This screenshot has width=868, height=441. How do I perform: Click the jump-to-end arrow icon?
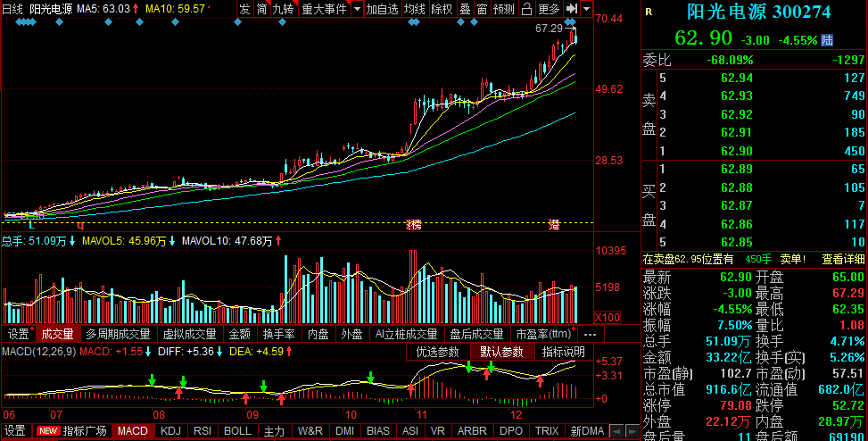[x=572, y=9]
